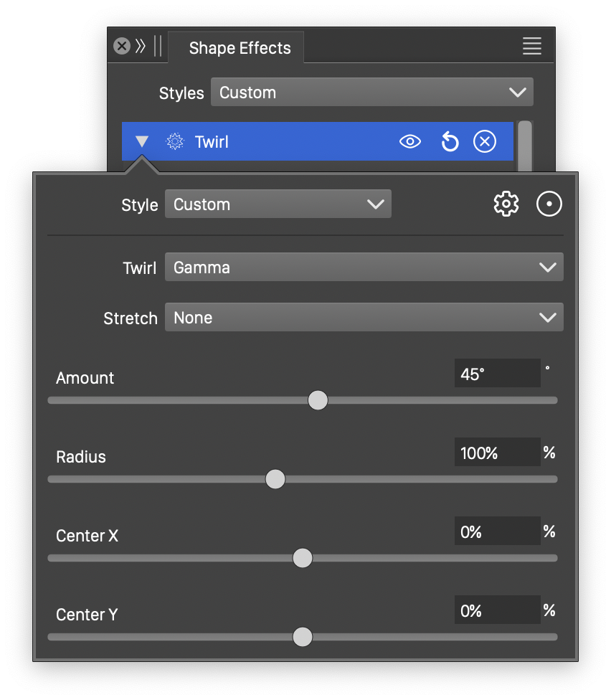The width and height of the screenshot is (611, 700).
Task: Open the Style Custom dropdown
Action: click(278, 204)
